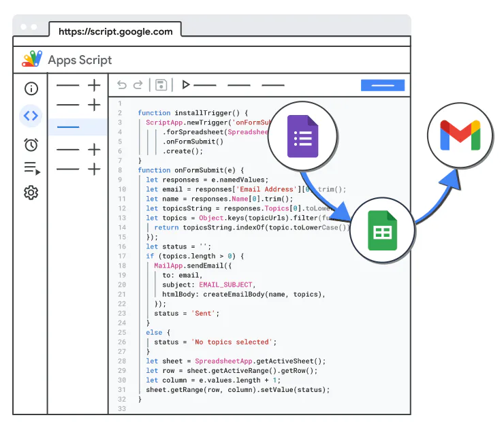Run the script with the play triangle
The height and width of the screenshot is (424, 504).
pyautogui.click(x=186, y=85)
